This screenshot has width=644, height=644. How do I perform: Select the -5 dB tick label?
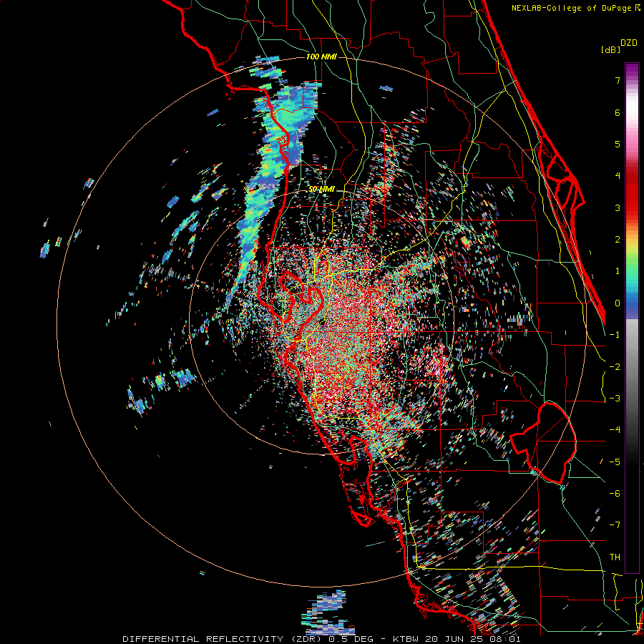[x=615, y=462]
